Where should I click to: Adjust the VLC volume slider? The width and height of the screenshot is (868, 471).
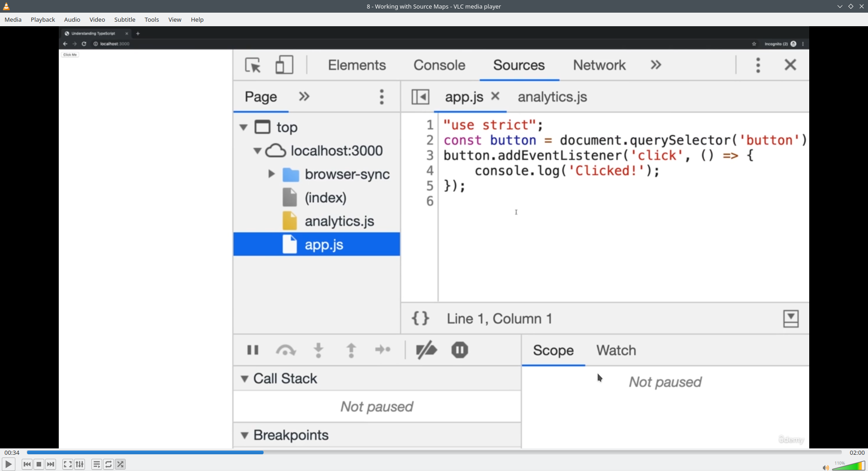(x=849, y=466)
